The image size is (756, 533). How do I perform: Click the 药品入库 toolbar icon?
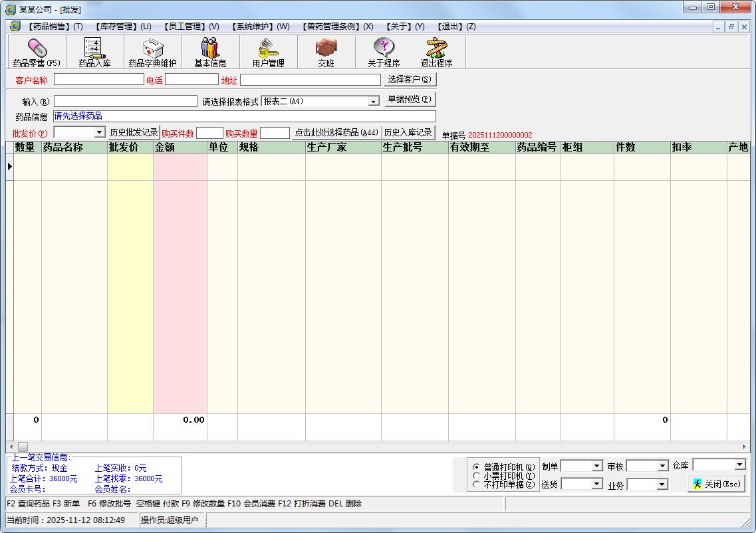[94, 52]
